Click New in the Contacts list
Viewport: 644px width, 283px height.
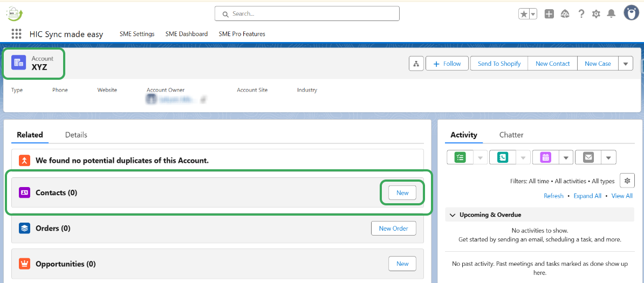[x=402, y=192]
